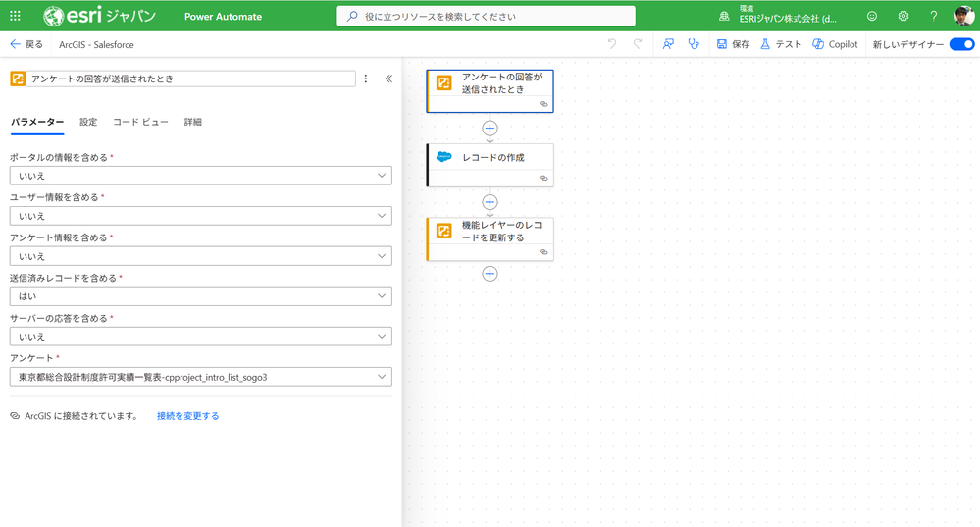
Task: Open the feedback smiley icon
Action: [872, 17]
